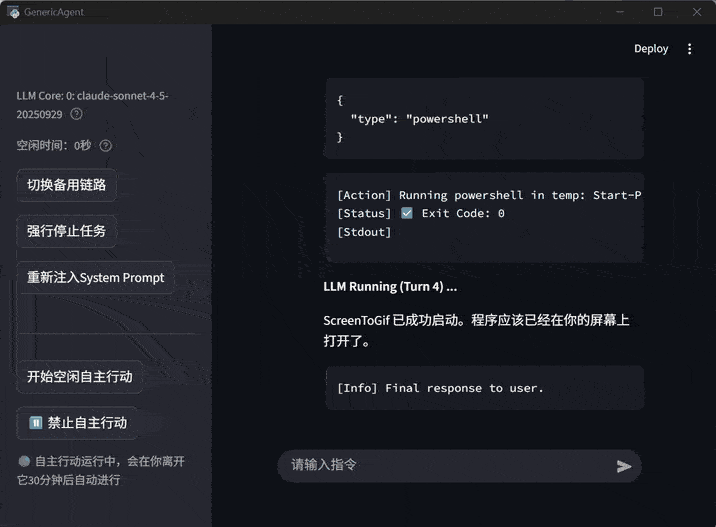Screen dimensions: 716x527
Task: Click the '[Info] Final response to user.' text
Action: (x=440, y=388)
